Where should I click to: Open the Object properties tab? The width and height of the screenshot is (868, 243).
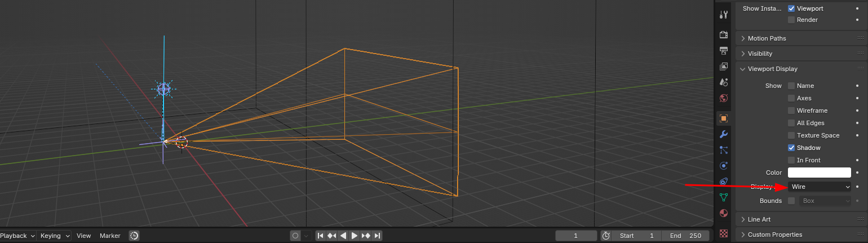[724, 118]
